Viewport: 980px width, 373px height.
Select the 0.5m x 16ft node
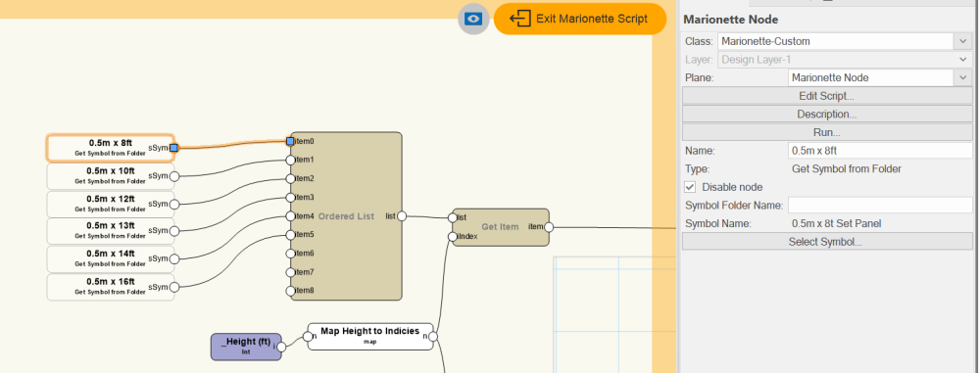click(x=111, y=287)
